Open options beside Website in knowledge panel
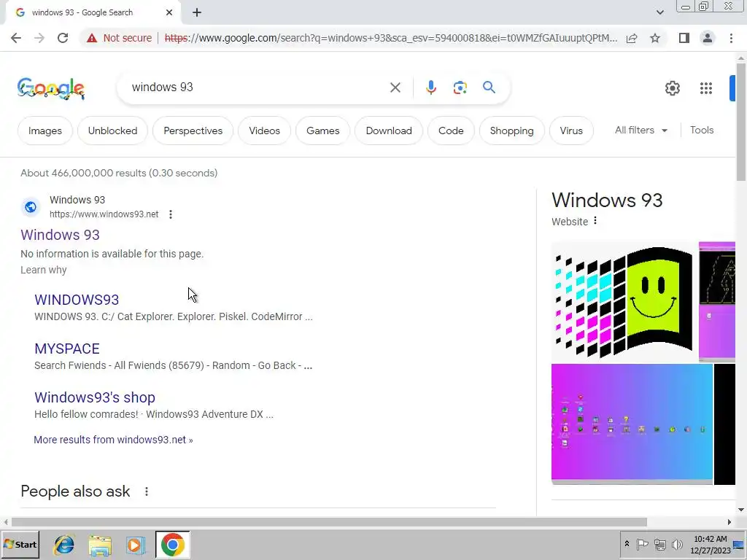The image size is (747, 560). click(x=595, y=221)
